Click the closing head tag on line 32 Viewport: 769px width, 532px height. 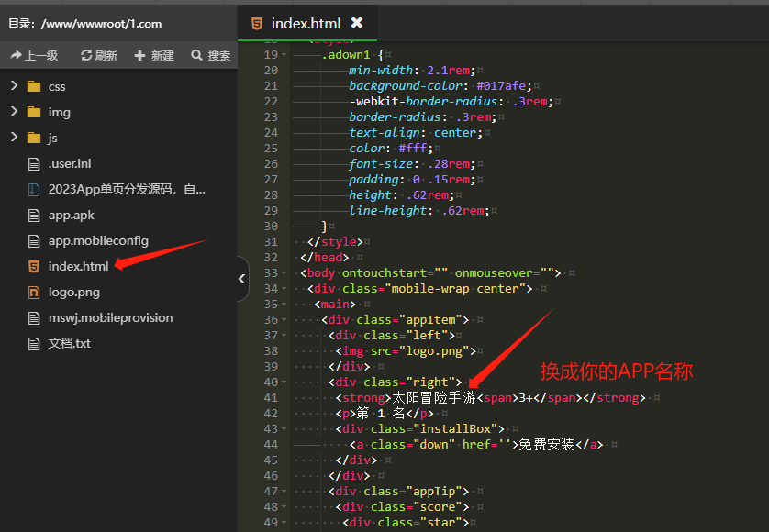325,258
